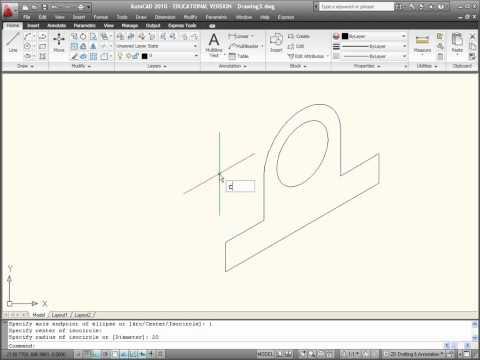Viewport: 480px width, 360px height.
Task: Toggle Object Snap in status bar
Action: pyautogui.click(x=115, y=354)
